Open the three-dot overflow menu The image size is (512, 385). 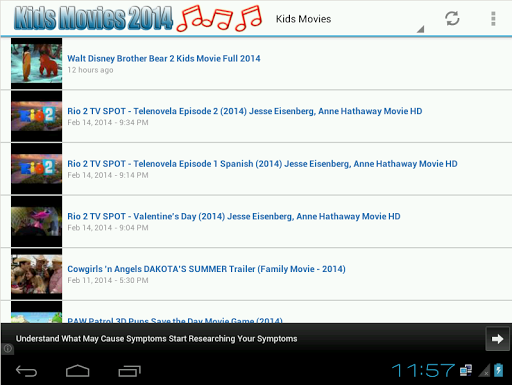coord(493,19)
